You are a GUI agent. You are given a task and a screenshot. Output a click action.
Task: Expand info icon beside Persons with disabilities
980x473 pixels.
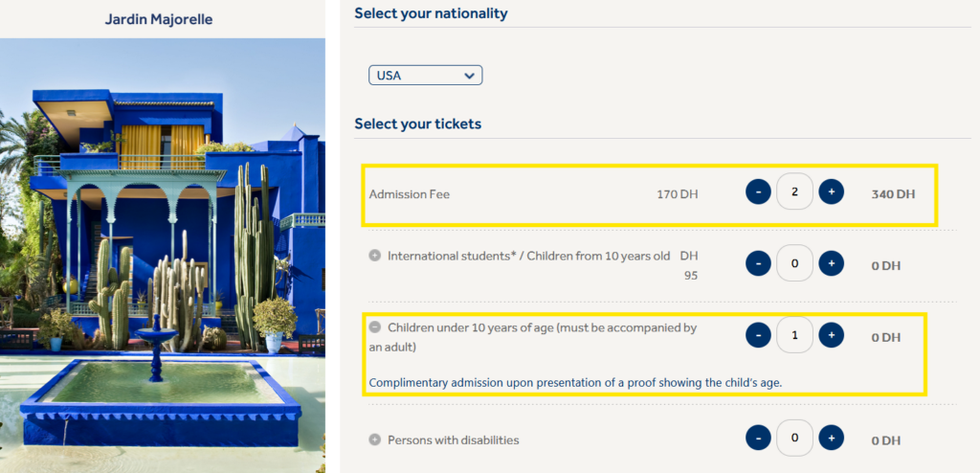375,440
